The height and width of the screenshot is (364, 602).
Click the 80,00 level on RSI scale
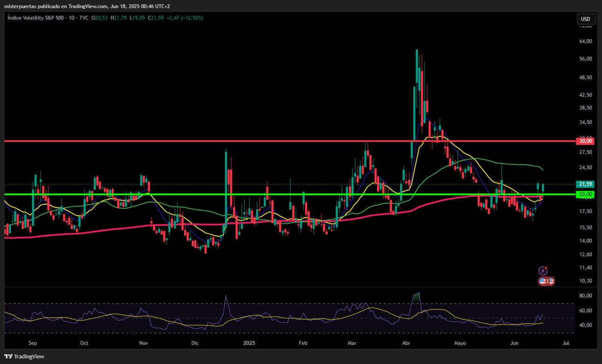tap(585, 295)
